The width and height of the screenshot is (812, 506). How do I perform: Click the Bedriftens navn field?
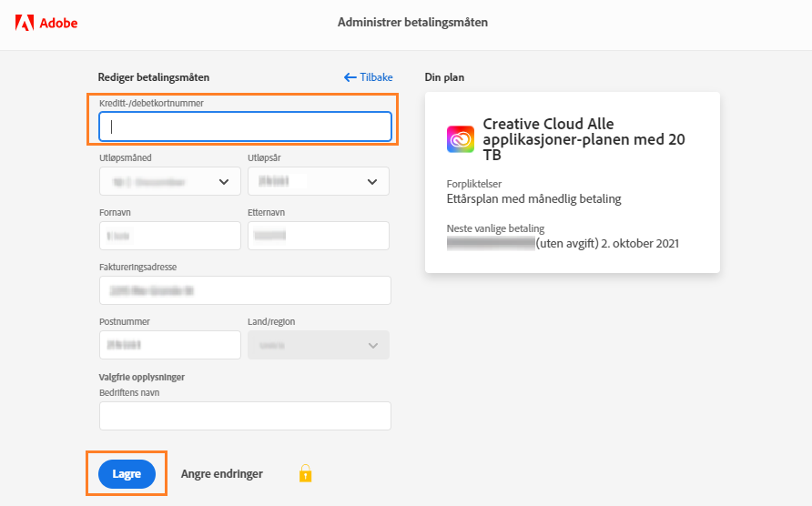[245, 416]
